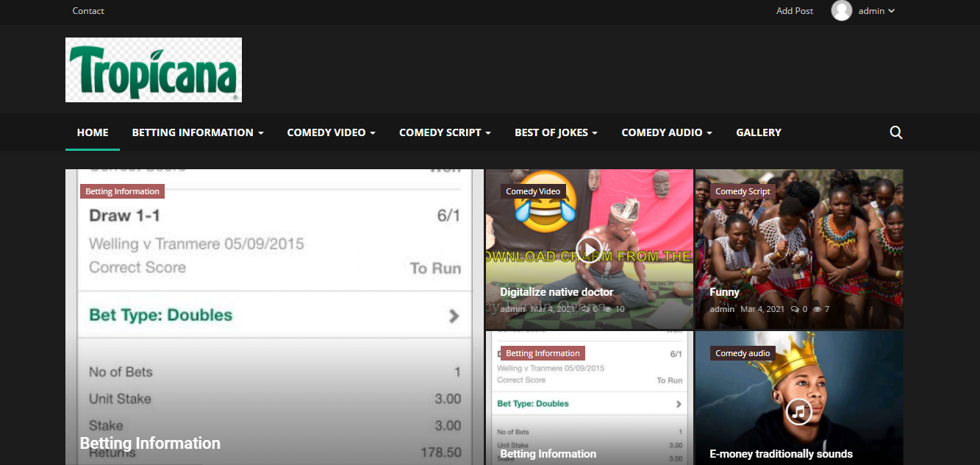980x465 pixels.
Task: Click views eye icon on Funny post
Action: (817, 309)
